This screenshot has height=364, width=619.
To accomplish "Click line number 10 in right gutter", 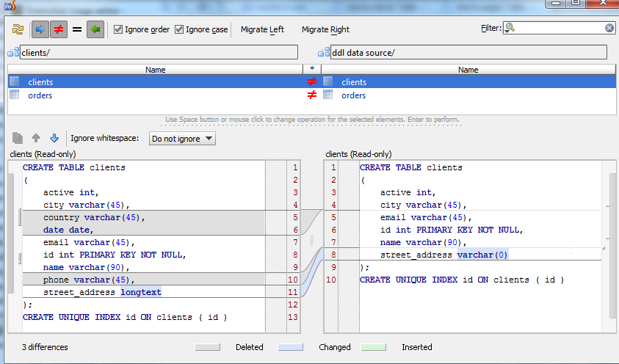I will pyautogui.click(x=331, y=280).
